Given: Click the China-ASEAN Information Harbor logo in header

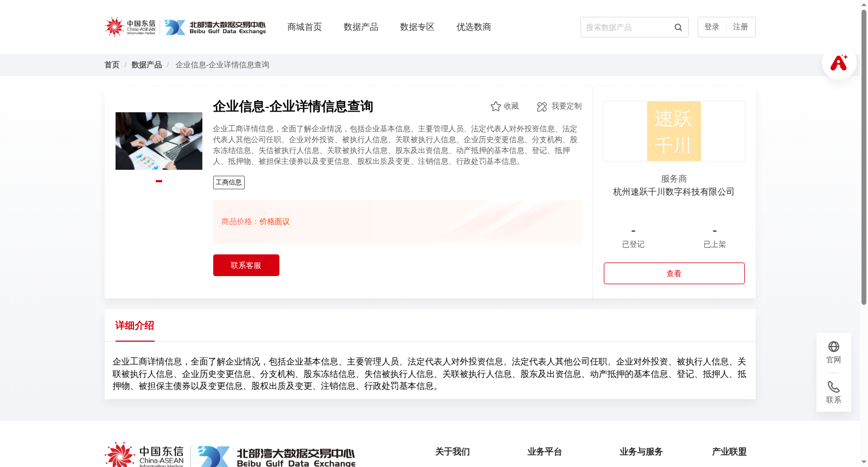Looking at the screenshot, I should click(130, 27).
